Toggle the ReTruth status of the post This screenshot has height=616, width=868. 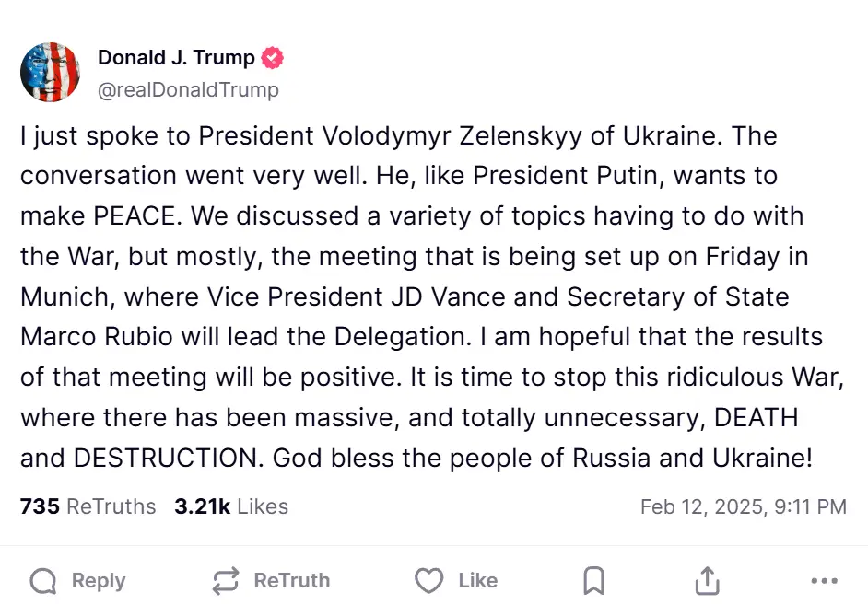pyautogui.click(x=269, y=581)
